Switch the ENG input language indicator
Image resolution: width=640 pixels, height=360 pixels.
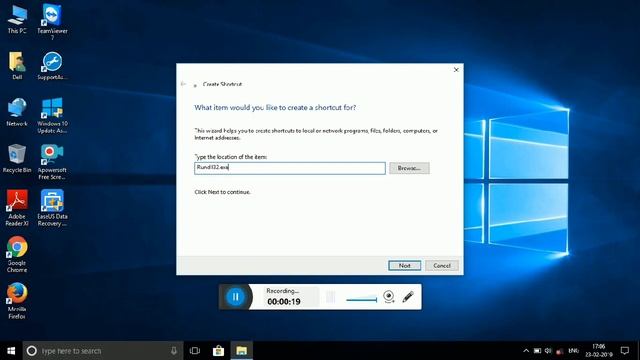[x=573, y=351]
